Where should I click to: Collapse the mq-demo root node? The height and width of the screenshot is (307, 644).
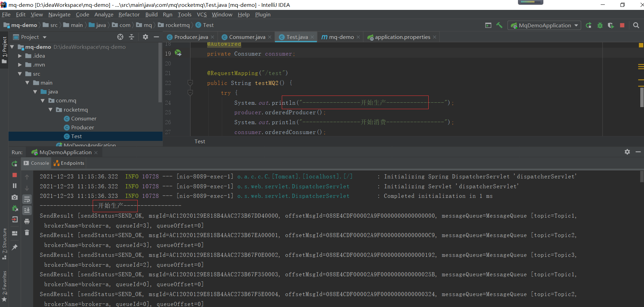pyautogui.click(x=12, y=47)
